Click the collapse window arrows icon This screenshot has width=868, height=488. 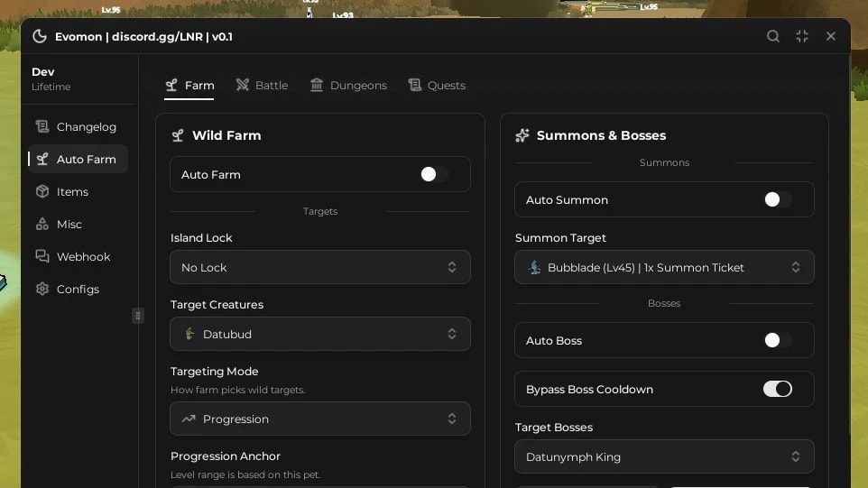point(801,36)
